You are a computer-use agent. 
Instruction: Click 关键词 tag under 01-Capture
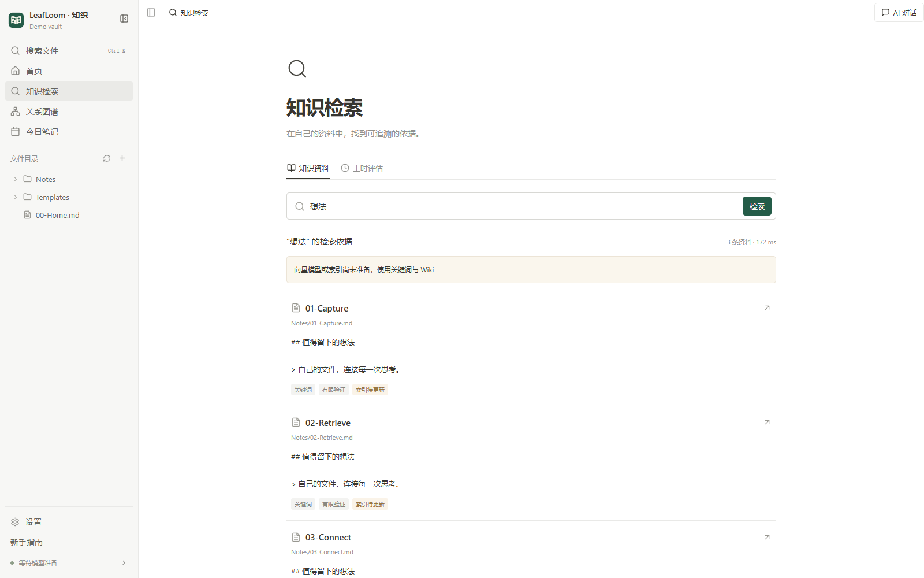click(x=303, y=390)
